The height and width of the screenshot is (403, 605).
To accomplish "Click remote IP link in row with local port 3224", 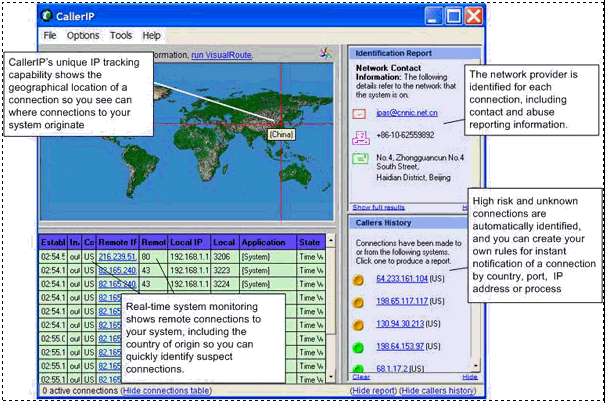I will point(117,284).
